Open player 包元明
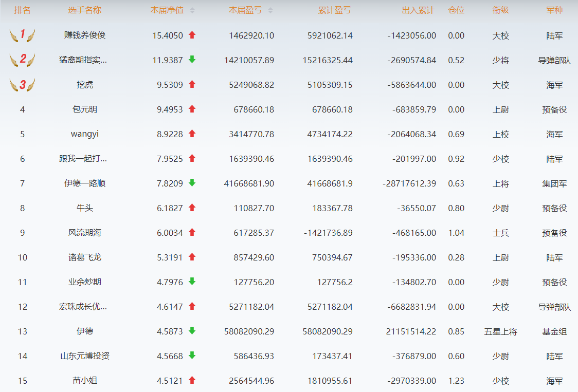Image resolution: width=578 pixels, height=392 pixels. click(85, 109)
